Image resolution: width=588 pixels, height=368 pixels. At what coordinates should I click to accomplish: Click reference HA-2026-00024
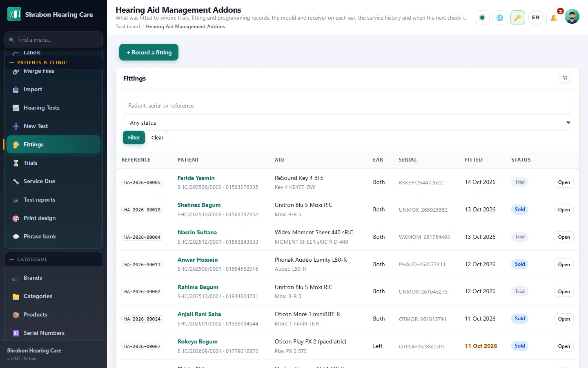(x=143, y=319)
